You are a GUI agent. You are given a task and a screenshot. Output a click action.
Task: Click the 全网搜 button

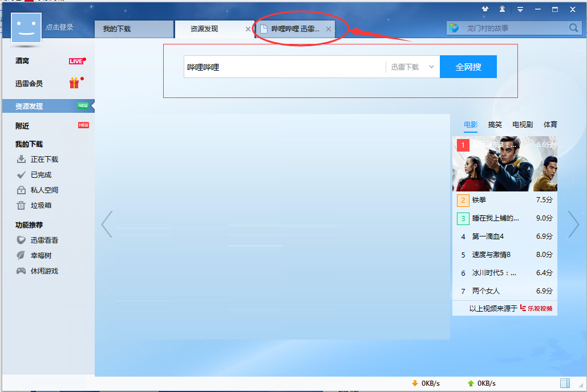(468, 67)
